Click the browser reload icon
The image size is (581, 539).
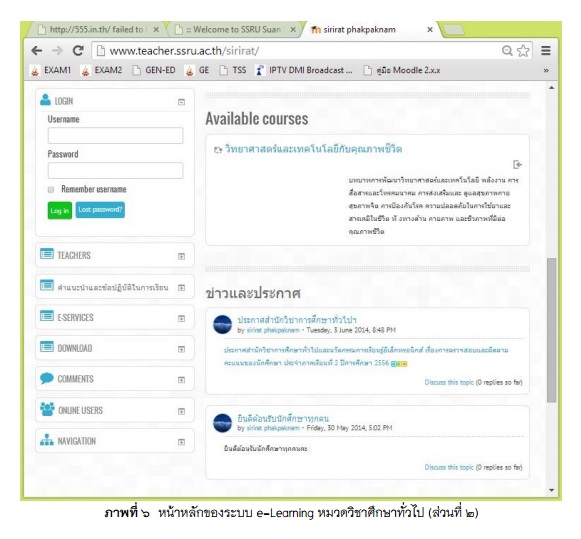click(x=78, y=50)
